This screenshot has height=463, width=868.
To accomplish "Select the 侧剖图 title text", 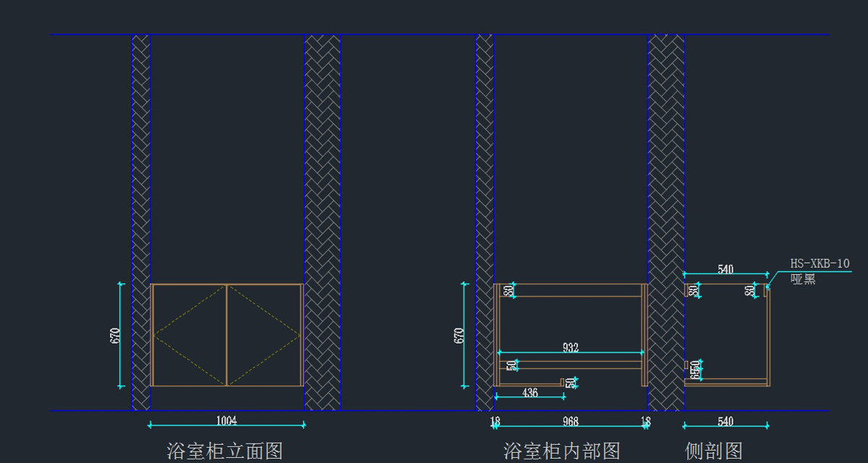I will (714, 451).
